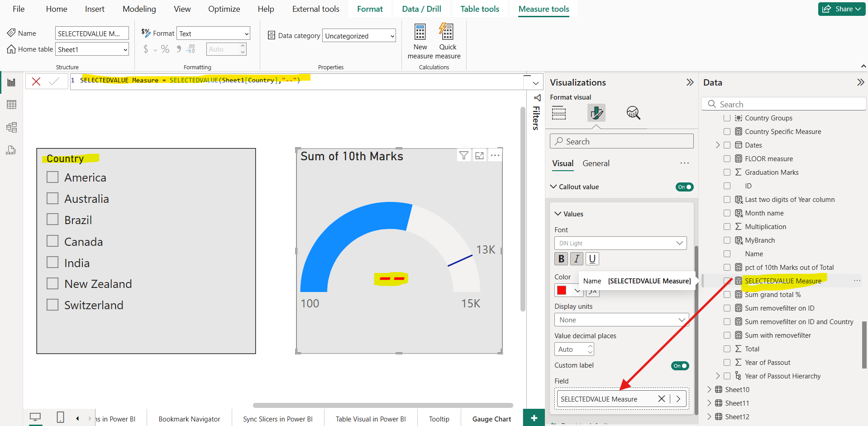Click the Share button
Viewport: 868px width, 426px height.
click(x=841, y=9)
